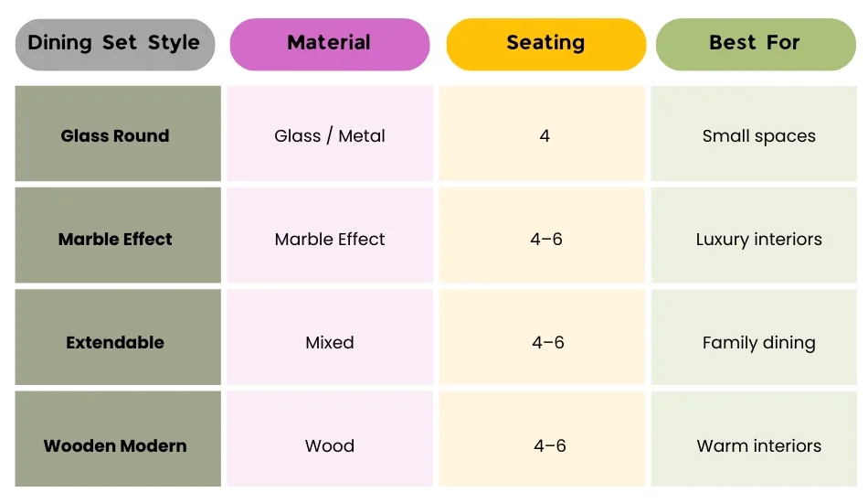Click the Wooden Modern row's 4–6 seating cell

549,446
